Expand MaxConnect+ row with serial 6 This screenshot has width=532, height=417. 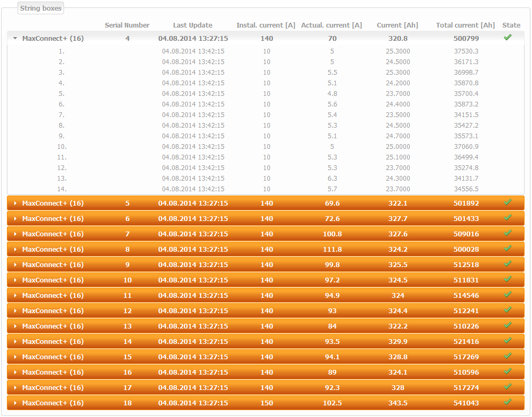pyautogui.click(x=15, y=218)
